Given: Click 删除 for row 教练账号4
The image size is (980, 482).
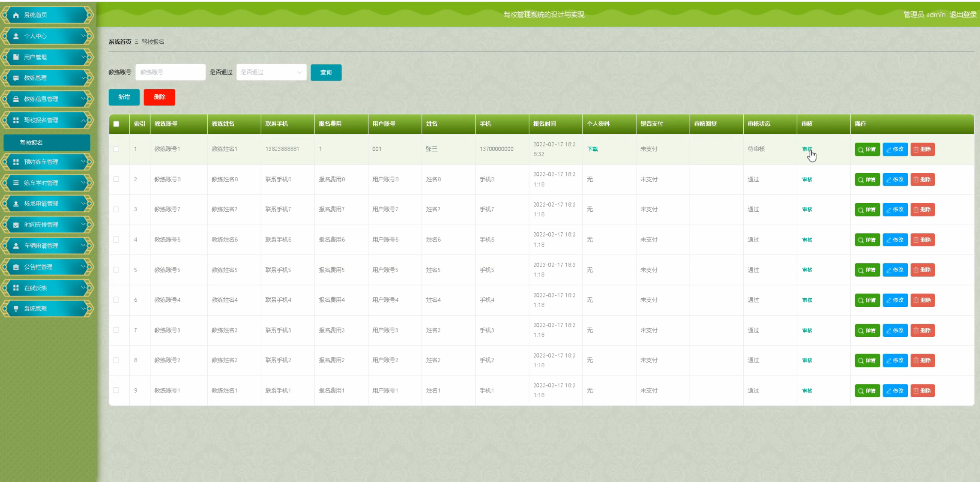Looking at the screenshot, I should [923, 300].
